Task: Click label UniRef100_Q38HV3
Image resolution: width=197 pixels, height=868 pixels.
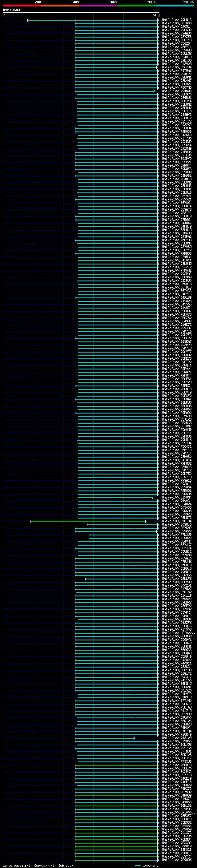Action: [x=177, y=115]
